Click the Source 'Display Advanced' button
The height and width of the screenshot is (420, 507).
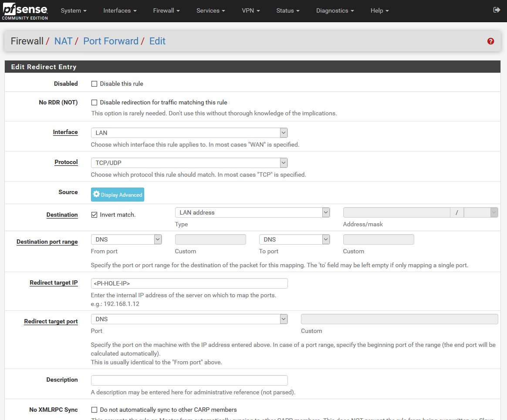pyautogui.click(x=117, y=195)
